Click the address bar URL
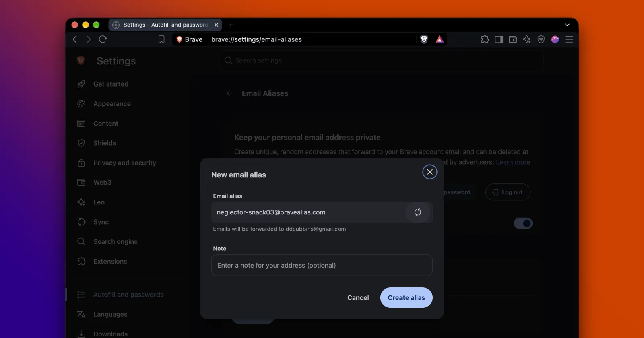The image size is (644, 338). pyautogui.click(x=256, y=39)
